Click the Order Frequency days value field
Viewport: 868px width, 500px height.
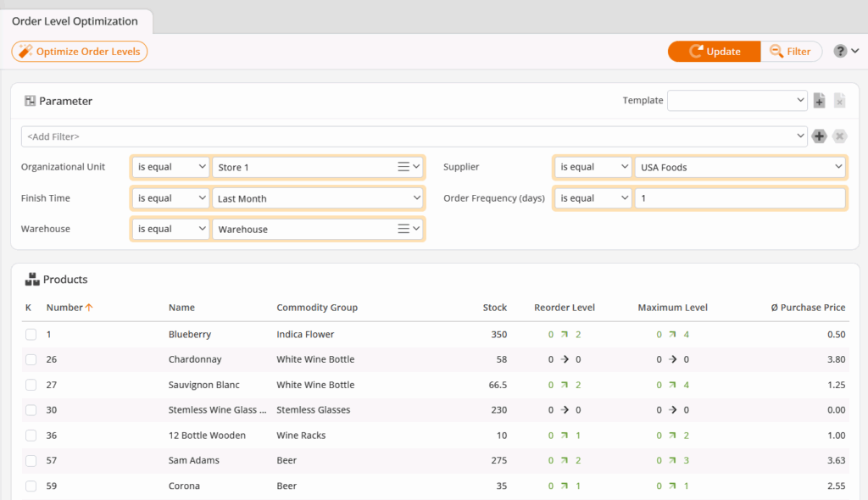click(740, 197)
